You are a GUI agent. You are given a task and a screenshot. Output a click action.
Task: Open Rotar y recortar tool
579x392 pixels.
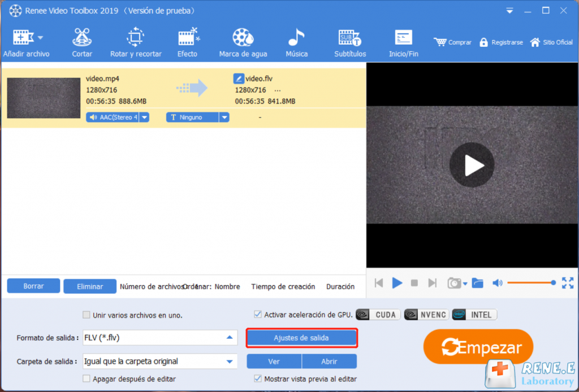[x=136, y=43]
